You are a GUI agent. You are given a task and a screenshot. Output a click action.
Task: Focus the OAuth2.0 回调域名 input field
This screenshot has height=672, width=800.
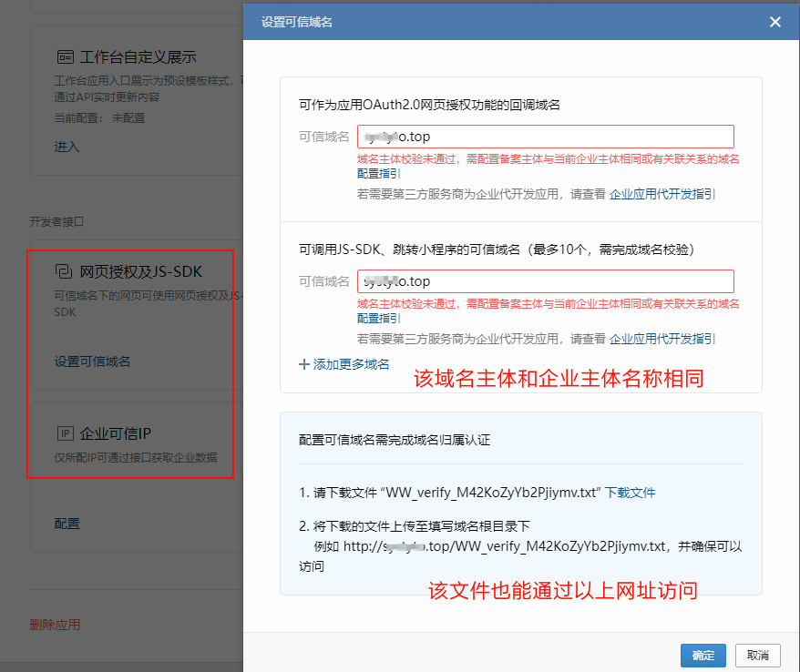pyautogui.click(x=545, y=137)
